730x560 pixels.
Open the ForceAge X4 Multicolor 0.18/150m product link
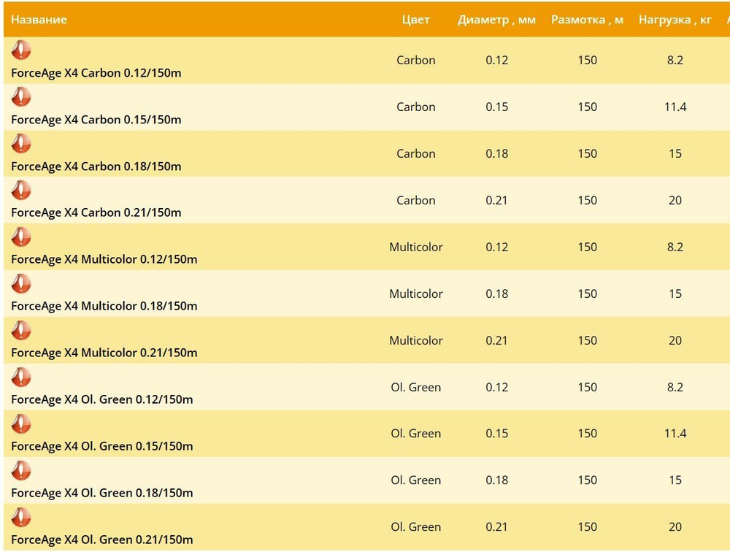(104, 306)
